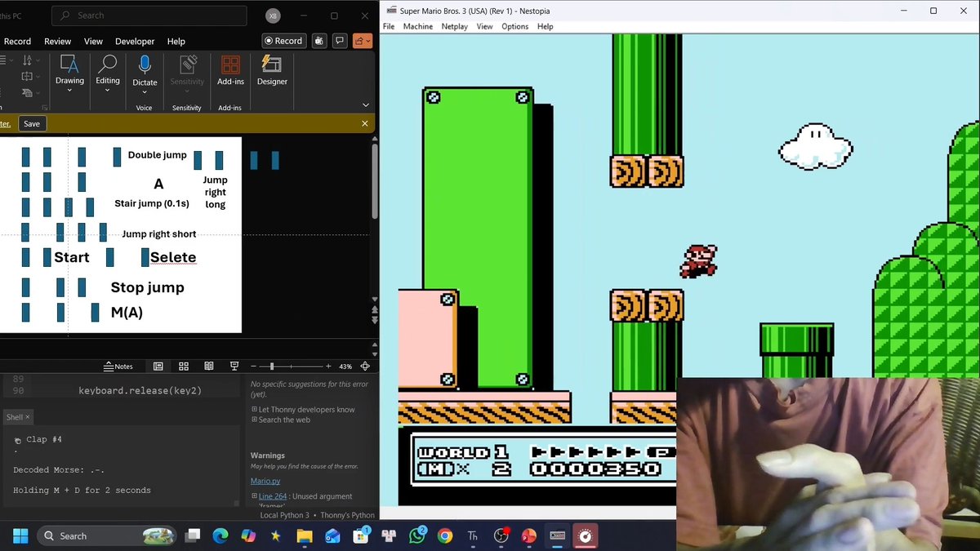Image resolution: width=980 pixels, height=551 pixels.
Task: Expand Line 264 warning item
Action: 254,496
